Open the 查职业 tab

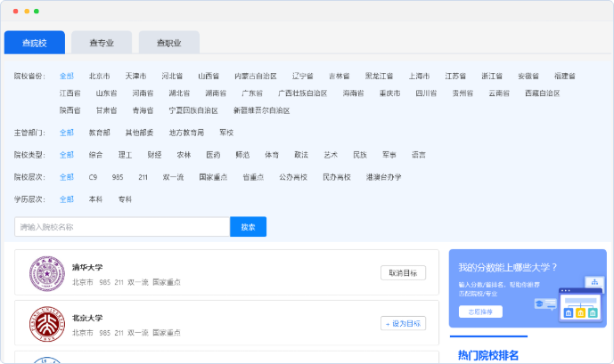(x=168, y=42)
